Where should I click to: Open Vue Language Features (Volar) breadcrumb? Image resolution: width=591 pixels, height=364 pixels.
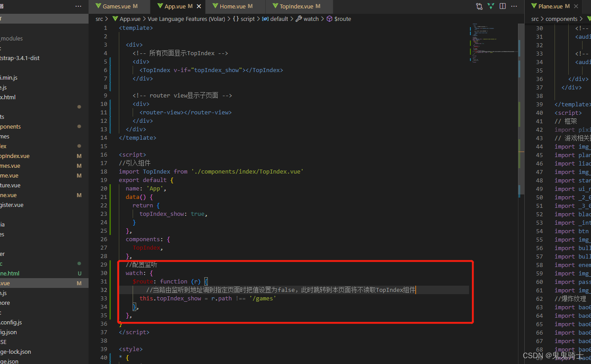tap(186, 19)
